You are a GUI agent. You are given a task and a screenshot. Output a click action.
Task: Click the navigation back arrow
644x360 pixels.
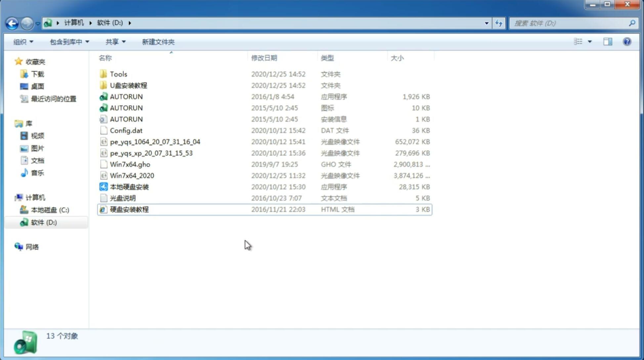coord(12,22)
